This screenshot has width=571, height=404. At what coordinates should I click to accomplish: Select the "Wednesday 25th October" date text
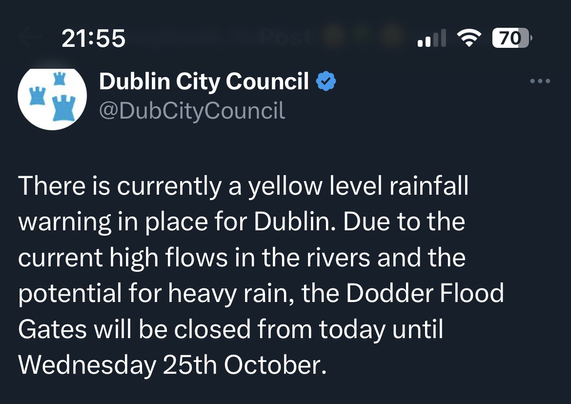[x=172, y=365]
